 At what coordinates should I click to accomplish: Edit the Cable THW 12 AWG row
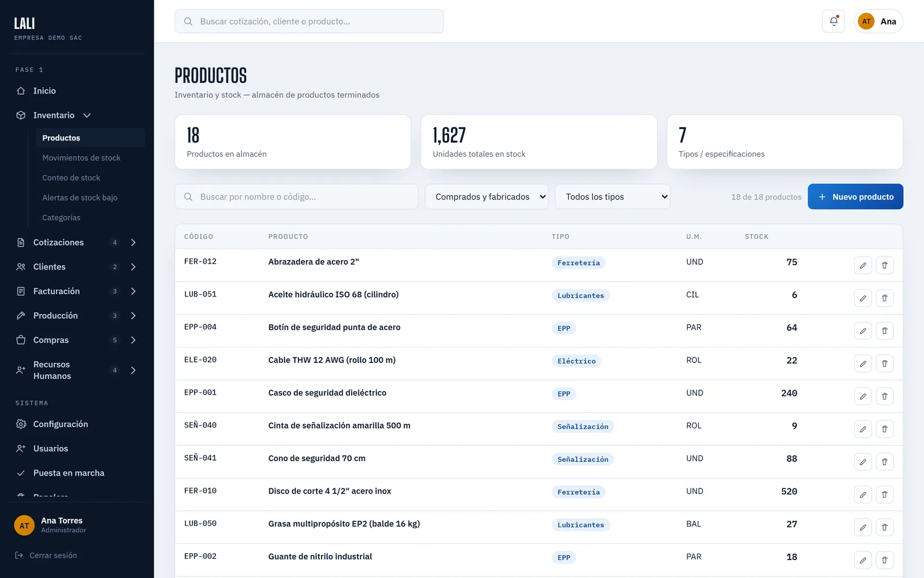863,364
